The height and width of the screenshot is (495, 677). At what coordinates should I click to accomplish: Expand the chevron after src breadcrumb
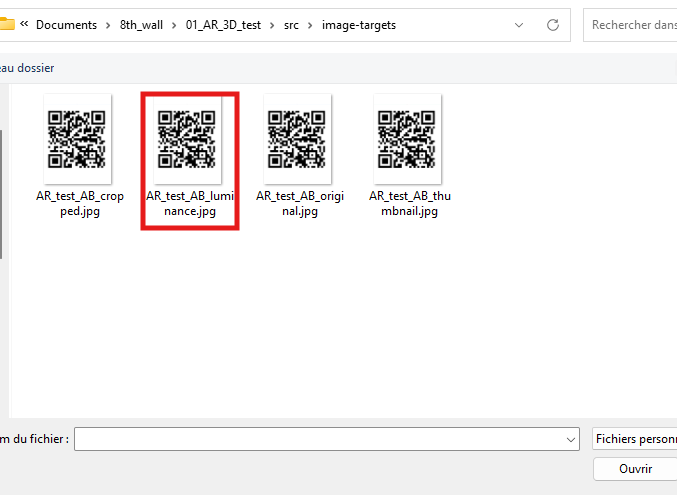(310, 25)
